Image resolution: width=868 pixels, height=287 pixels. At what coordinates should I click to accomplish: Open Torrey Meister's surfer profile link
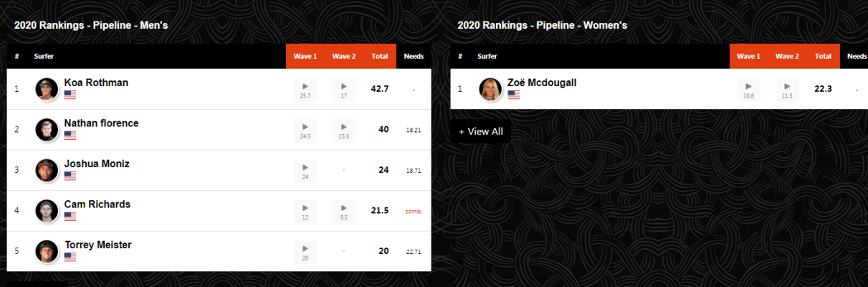pyautogui.click(x=97, y=245)
